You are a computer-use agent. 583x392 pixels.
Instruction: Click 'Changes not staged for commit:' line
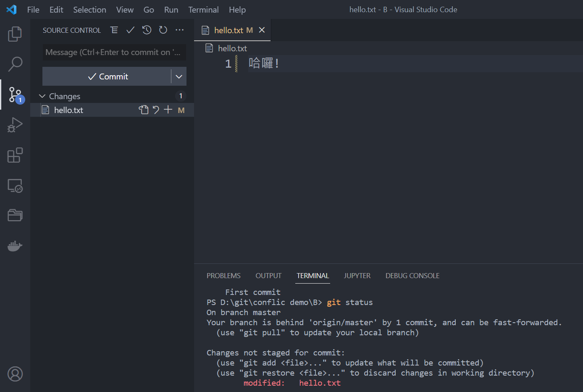[x=276, y=353]
